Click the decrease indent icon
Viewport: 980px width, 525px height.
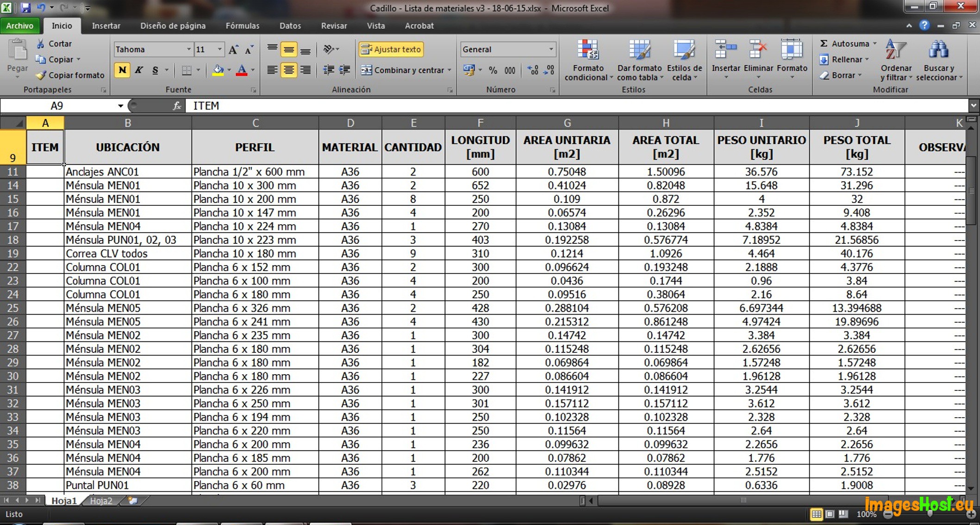point(329,70)
